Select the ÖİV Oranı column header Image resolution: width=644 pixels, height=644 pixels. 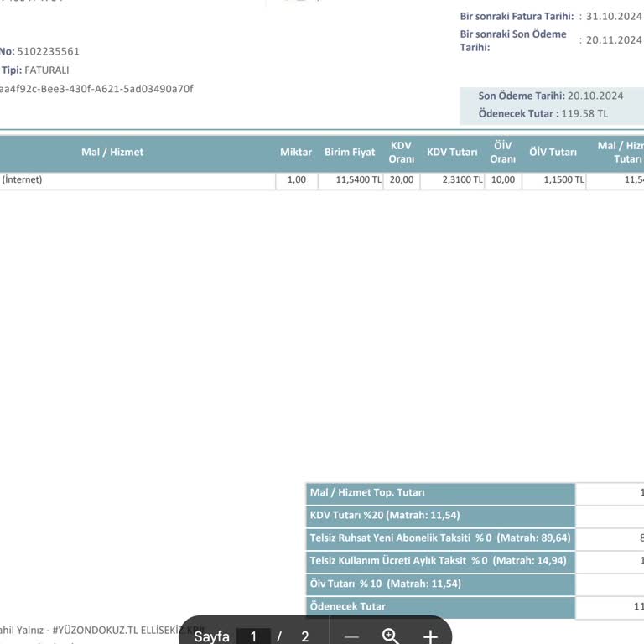(x=503, y=152)
